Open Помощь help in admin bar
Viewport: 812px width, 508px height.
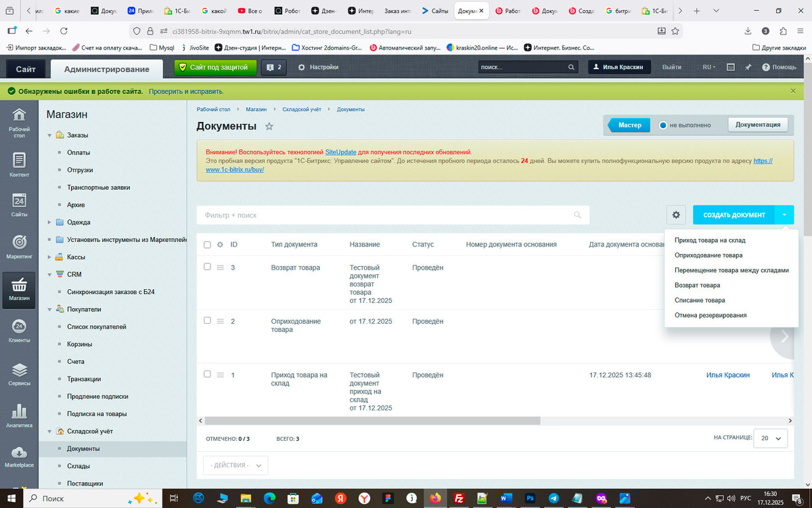tap(779, 67)
